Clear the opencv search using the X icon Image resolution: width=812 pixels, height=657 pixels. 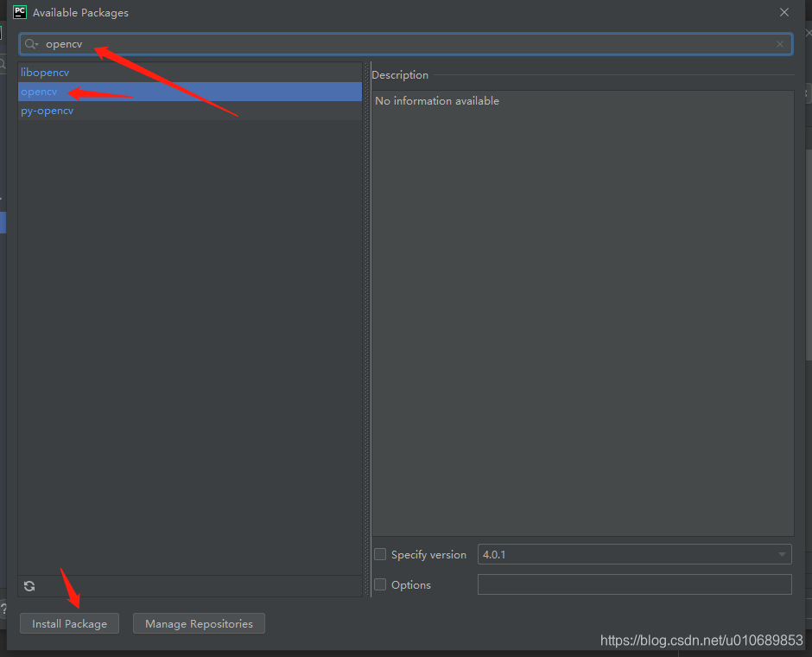coord(779,44)
